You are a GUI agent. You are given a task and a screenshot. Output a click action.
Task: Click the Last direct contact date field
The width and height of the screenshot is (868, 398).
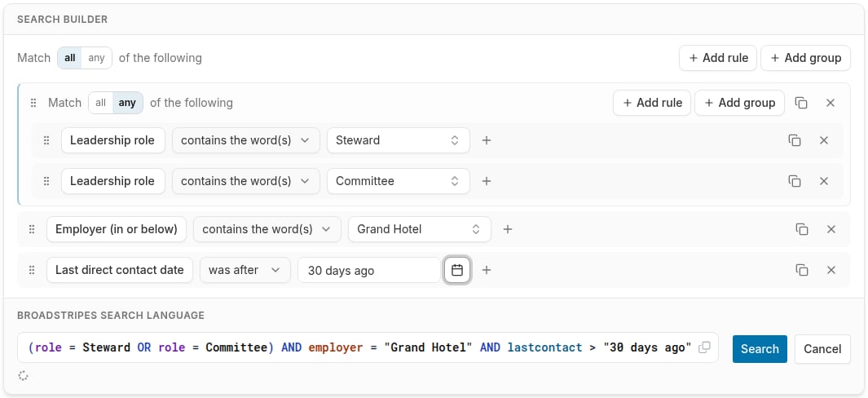[120, 270]
